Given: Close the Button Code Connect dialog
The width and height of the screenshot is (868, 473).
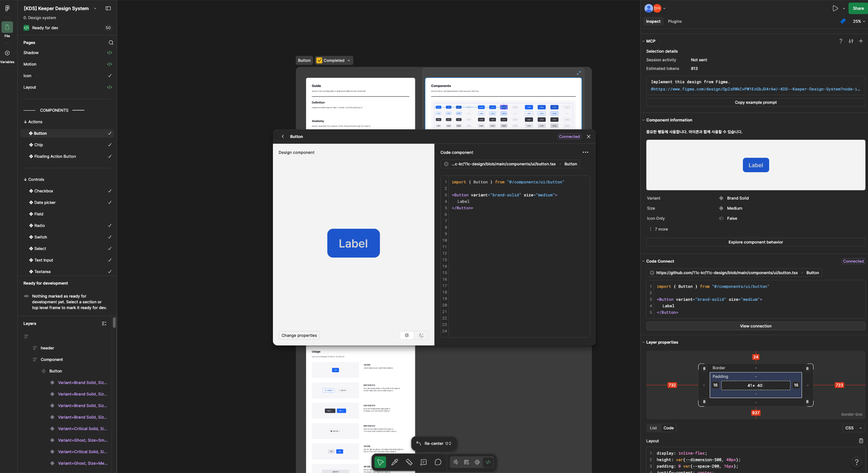Looking at the screenshot, I should [x=588, y=136].
